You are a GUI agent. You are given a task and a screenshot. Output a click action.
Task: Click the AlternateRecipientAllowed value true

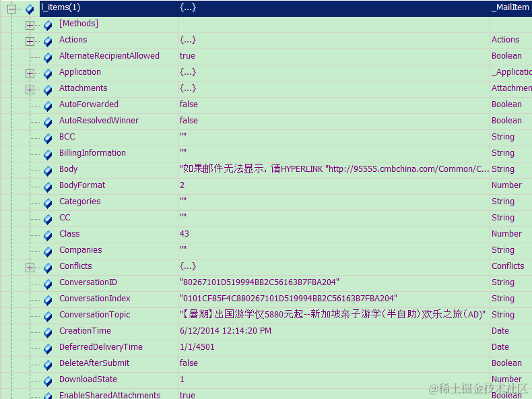188,56
